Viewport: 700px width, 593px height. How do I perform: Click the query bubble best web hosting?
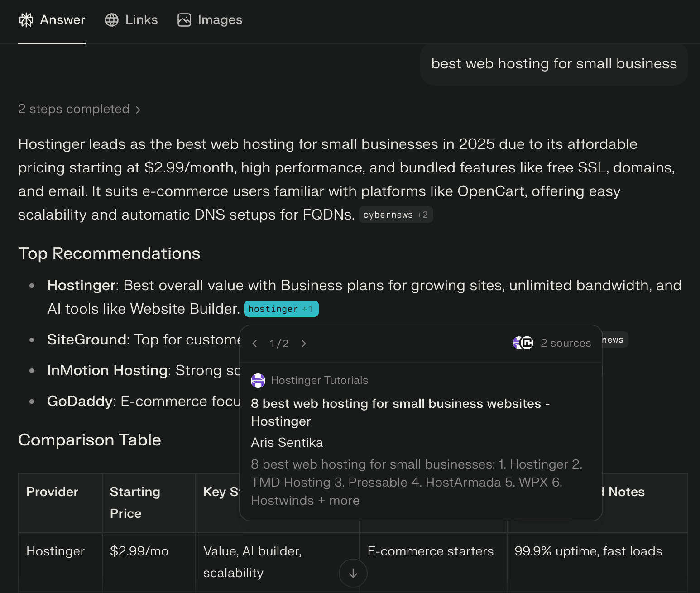click(x=553, y=63)
